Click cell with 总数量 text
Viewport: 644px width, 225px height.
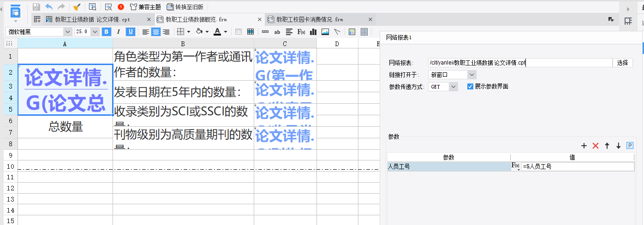tap(66, 127)
